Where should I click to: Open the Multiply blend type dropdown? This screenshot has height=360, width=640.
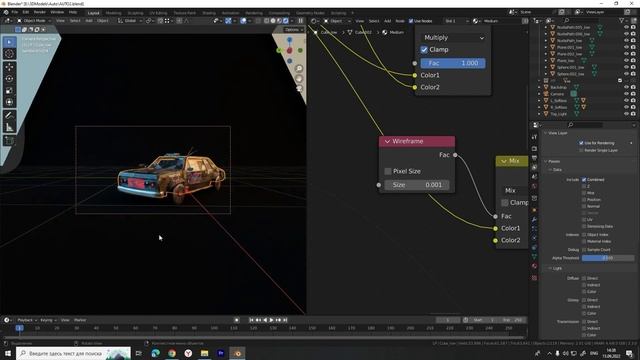point(453,38)
